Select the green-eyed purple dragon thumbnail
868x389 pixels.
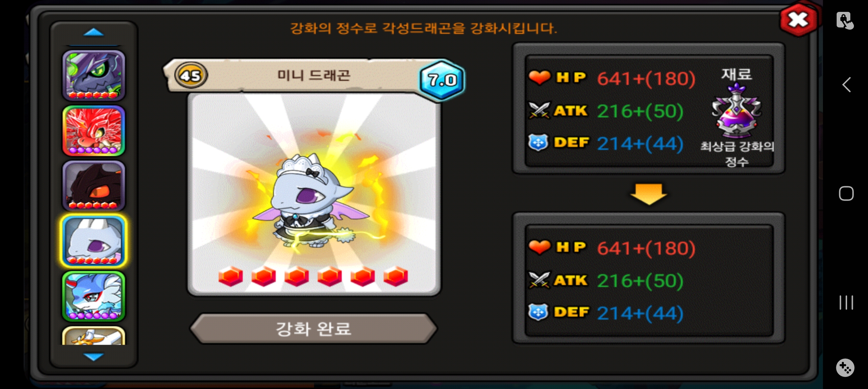click(x=94, y=75)
